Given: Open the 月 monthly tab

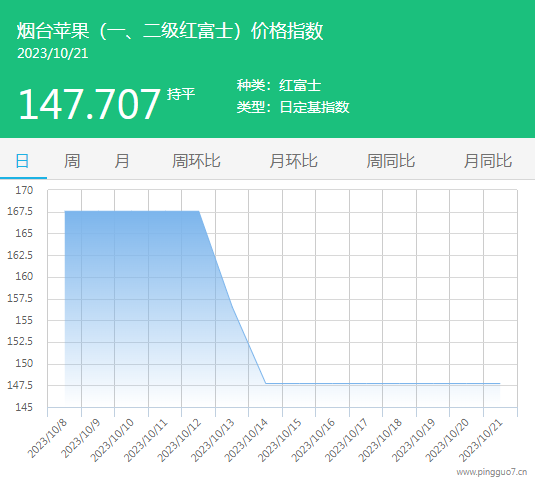Looking at the screenshot, I should point(122,161).
